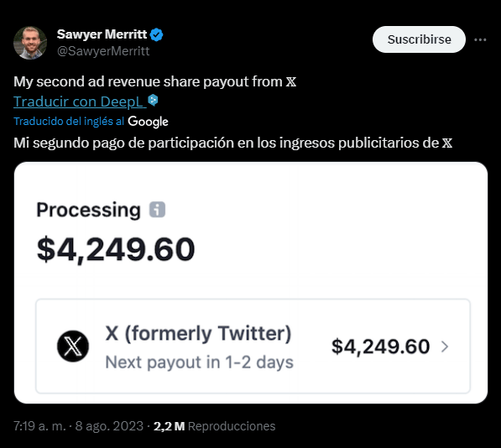Click Sawyer Merritt's profile avatar photo
501x448 pixels.
coord(30,43)
